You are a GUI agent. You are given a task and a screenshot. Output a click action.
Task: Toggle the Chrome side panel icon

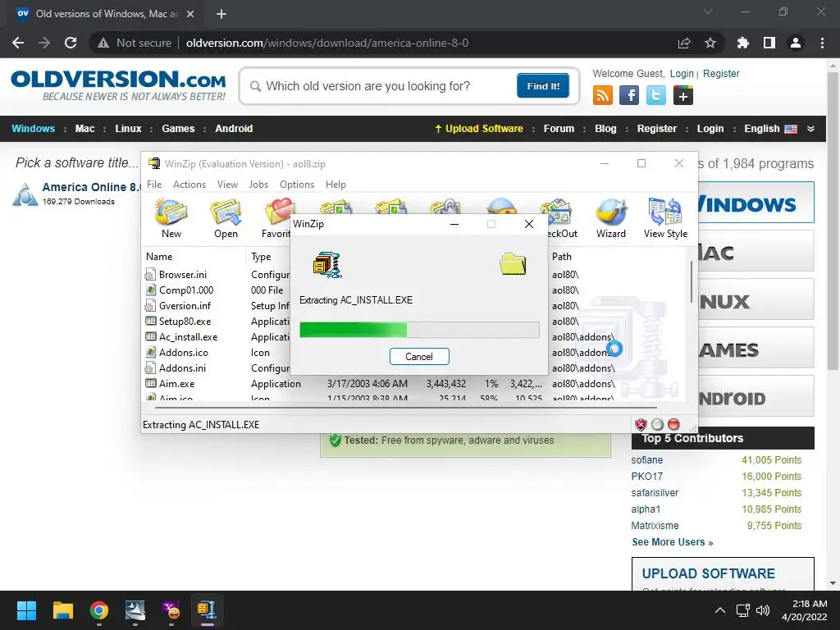[x=769, y=43]
